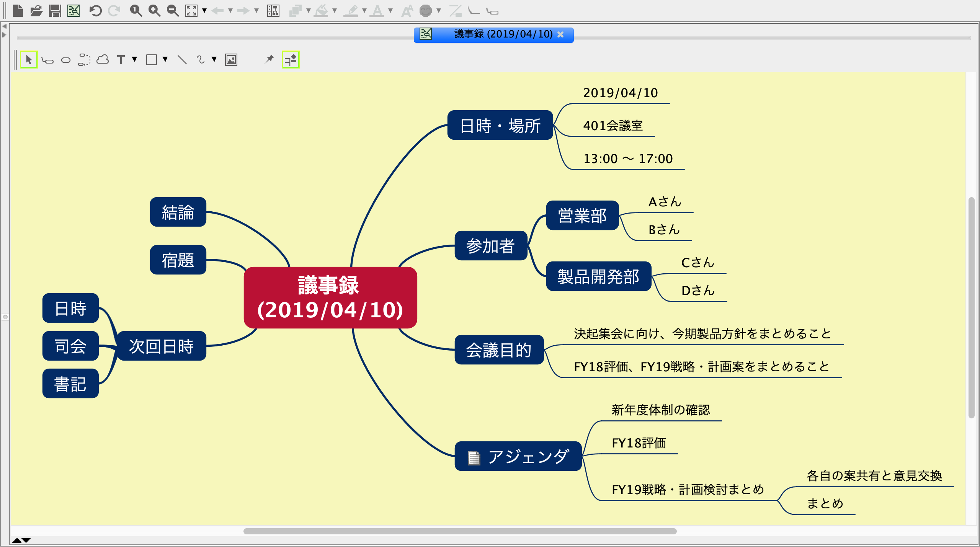Open the back navigation history dropdown
Image resolution: width=980 pixels, height=547 pixels.
230,11
